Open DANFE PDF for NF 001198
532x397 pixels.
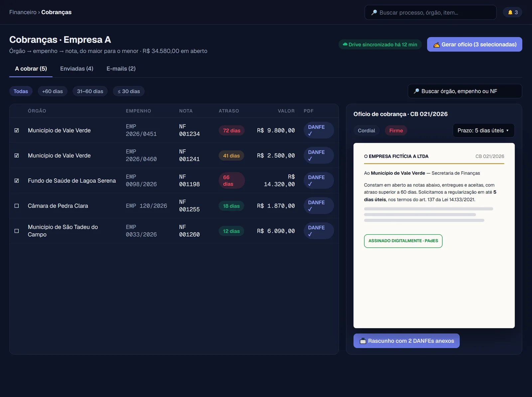tap(319, 181)
